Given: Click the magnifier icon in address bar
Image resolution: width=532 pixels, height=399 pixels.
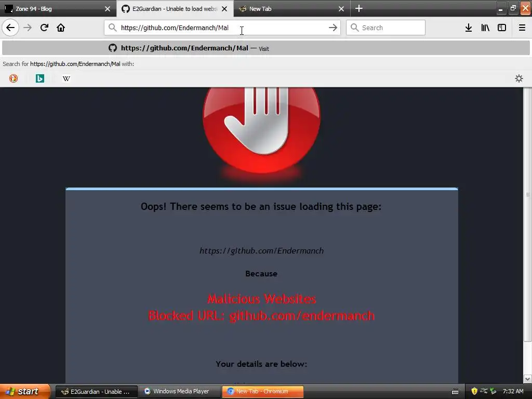Looking at the screenshot, I should pos(113,28).
